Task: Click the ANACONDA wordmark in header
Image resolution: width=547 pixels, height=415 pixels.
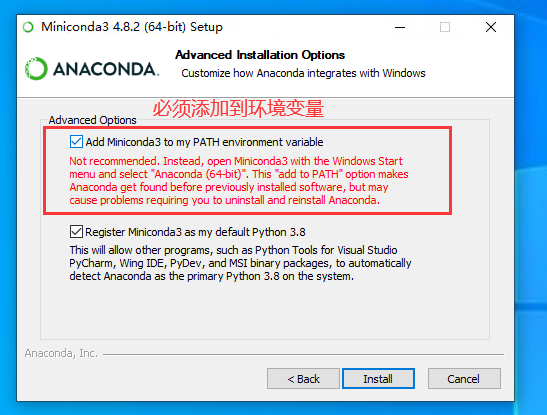Action: point(106,69)
